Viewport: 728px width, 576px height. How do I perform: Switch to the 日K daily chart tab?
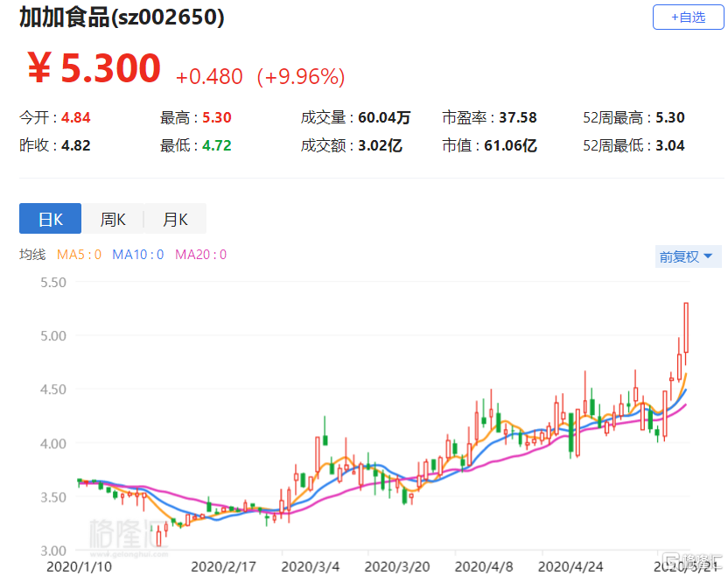(x=50, y=218)
